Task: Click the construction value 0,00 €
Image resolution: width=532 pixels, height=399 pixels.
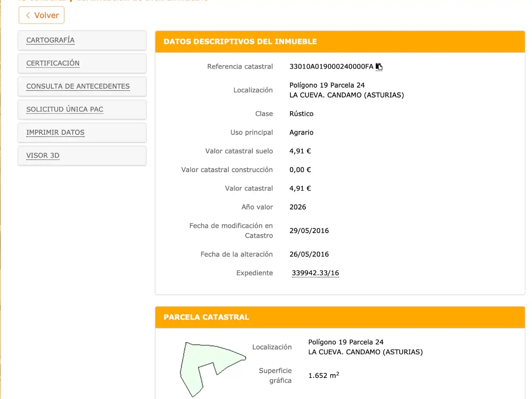Action: click(x=300, y=170)
